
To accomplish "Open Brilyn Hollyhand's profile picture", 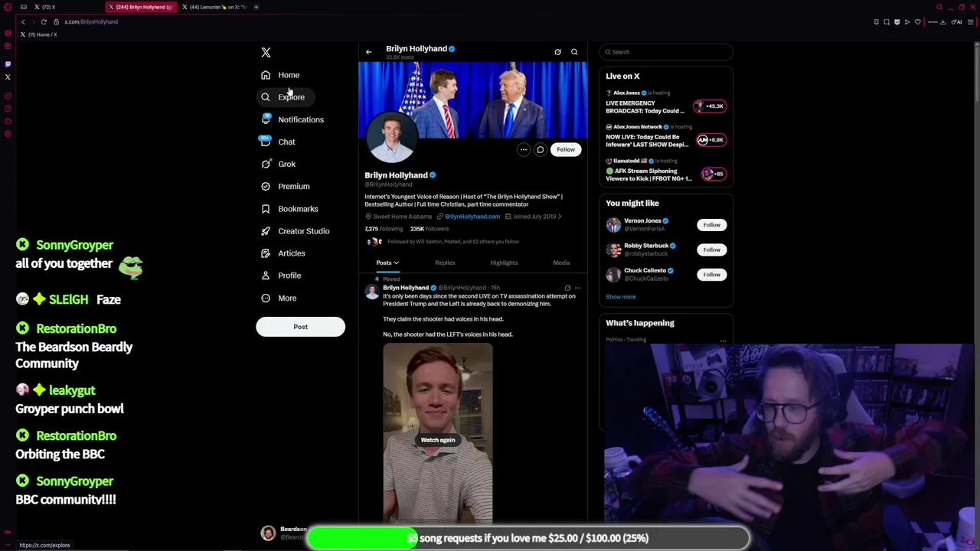I will (x=391, y=138).
